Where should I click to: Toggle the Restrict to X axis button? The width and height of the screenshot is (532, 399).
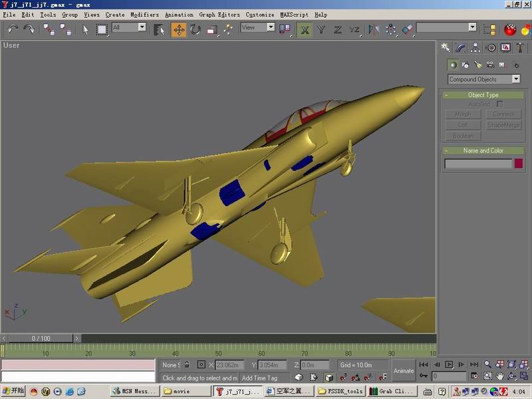[305, 29]
